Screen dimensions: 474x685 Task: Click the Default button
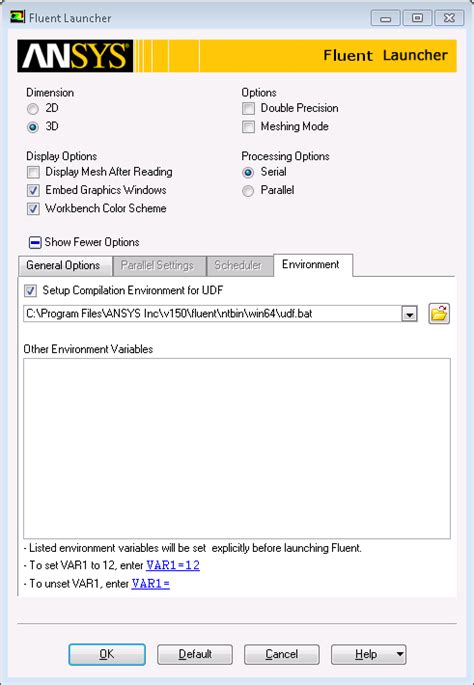click(x=195, y=654)
